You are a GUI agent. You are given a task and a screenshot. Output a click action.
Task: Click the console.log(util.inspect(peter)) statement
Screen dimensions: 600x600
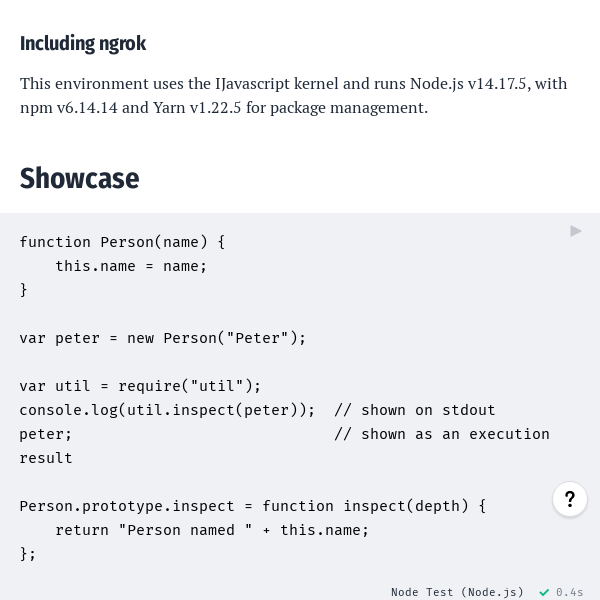tap(167, 410)
